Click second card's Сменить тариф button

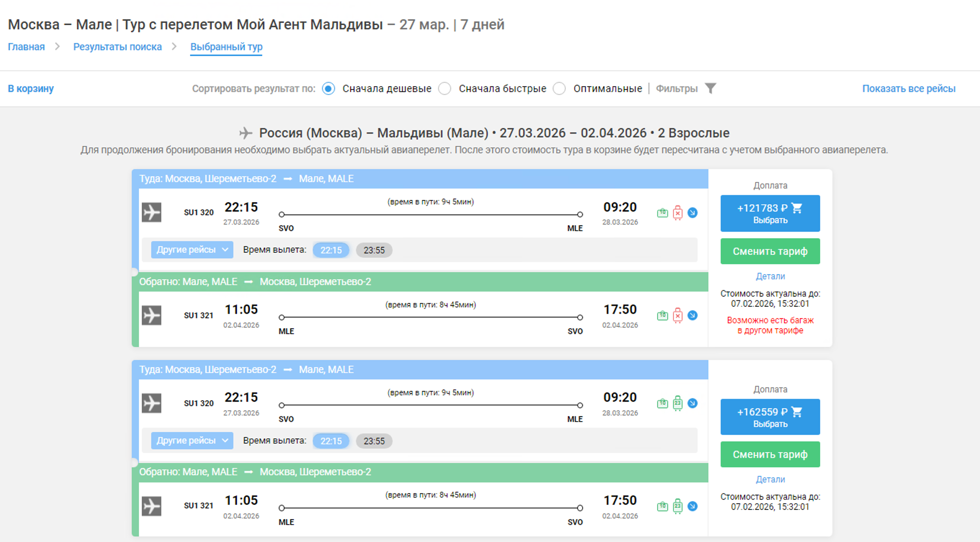click(770, 454)
